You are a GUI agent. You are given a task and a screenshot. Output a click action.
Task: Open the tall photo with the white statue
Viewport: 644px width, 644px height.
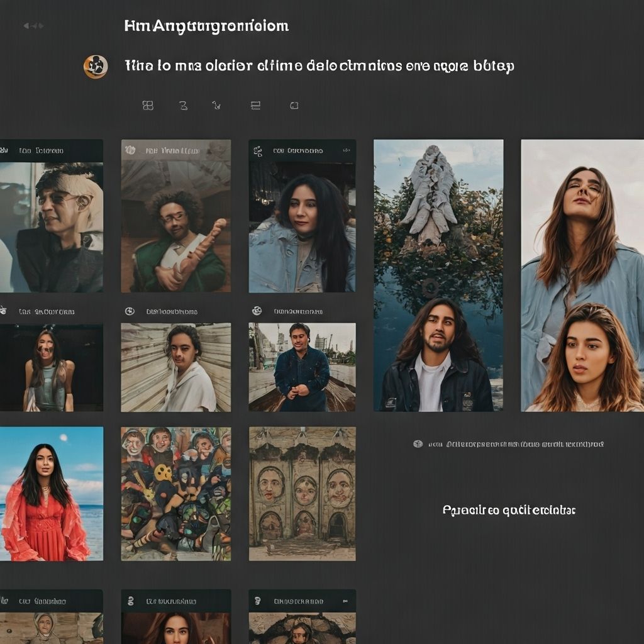click(438, 275)
